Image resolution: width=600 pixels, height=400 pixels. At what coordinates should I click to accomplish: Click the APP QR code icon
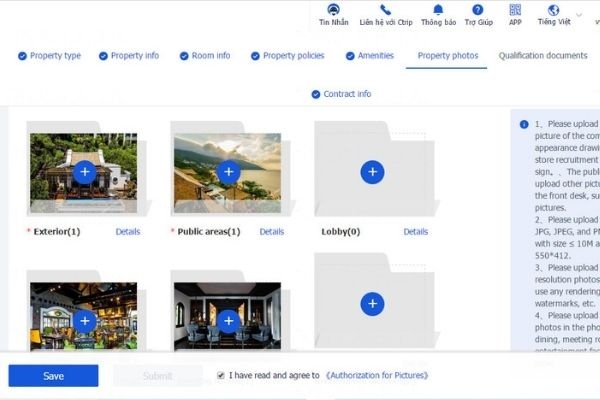click(x=515, y=10)
